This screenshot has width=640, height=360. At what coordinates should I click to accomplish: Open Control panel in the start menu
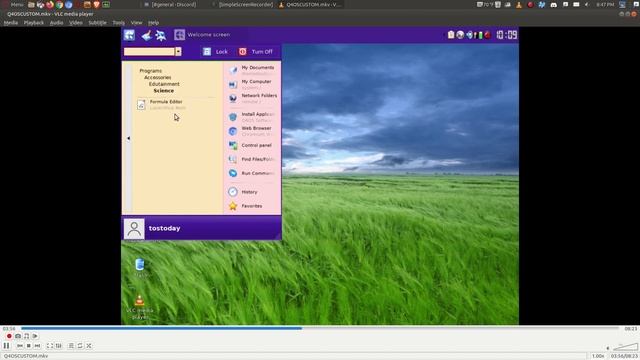coord(251,145)
